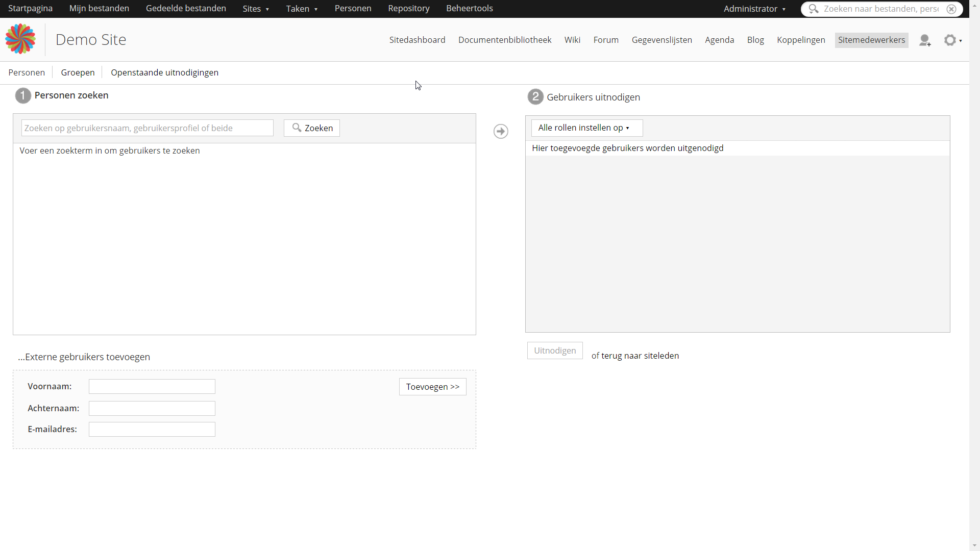This screenshot has height=551, width=980.
Task: Open Koppelingen
Action: 801,40
